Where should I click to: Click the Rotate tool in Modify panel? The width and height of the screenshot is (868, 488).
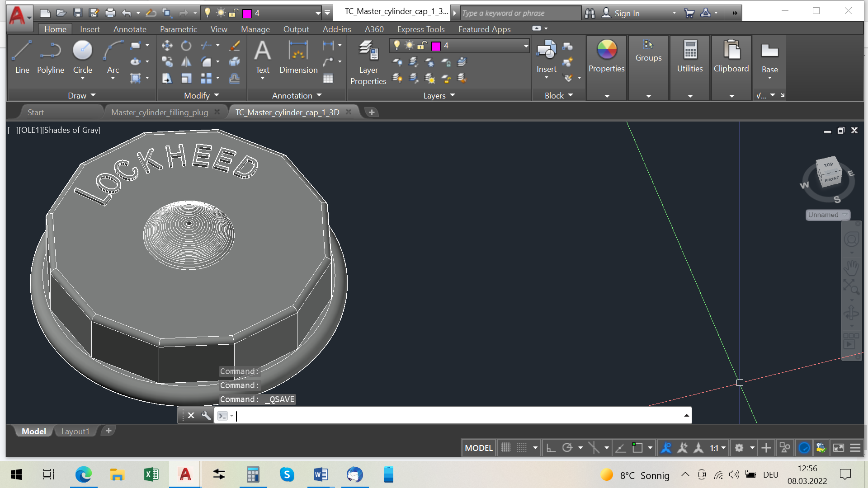pyautogui.click(x=186, y=45)
